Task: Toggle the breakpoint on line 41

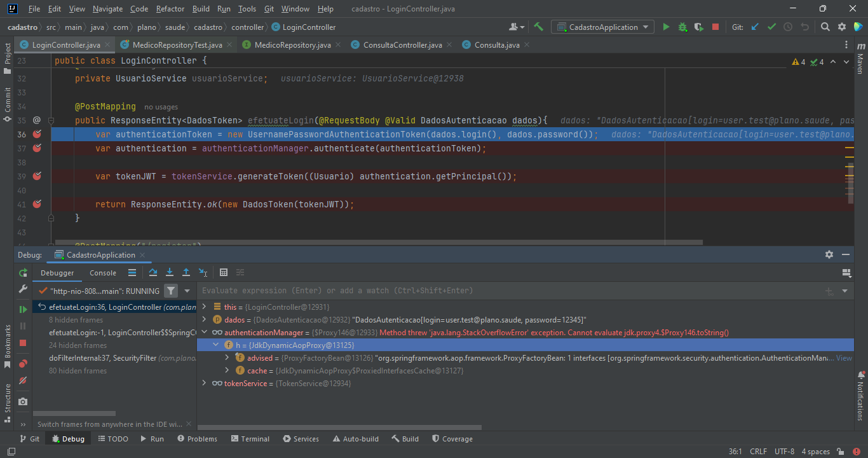Action: (37, 204)
